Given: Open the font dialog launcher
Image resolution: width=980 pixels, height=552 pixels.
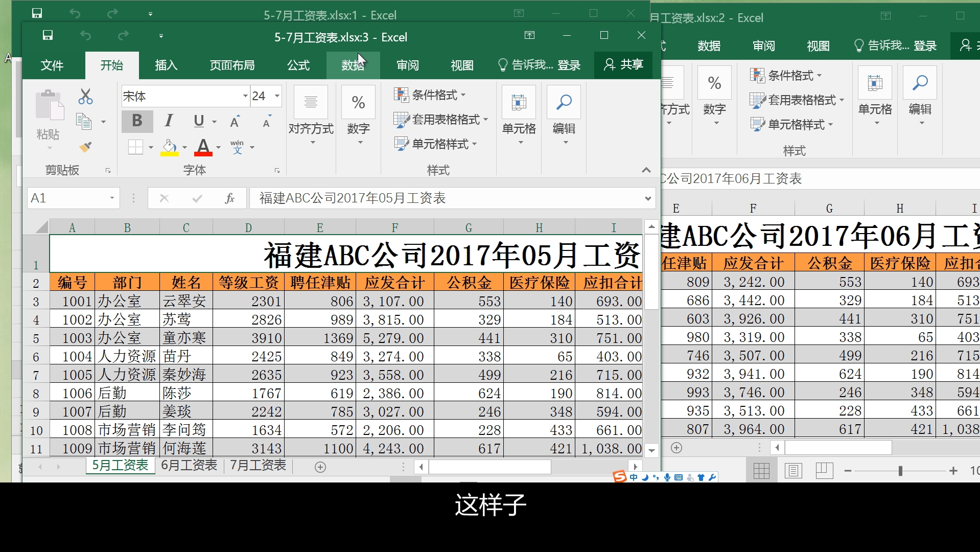Looking at the screenshot, I should [277, 171].
